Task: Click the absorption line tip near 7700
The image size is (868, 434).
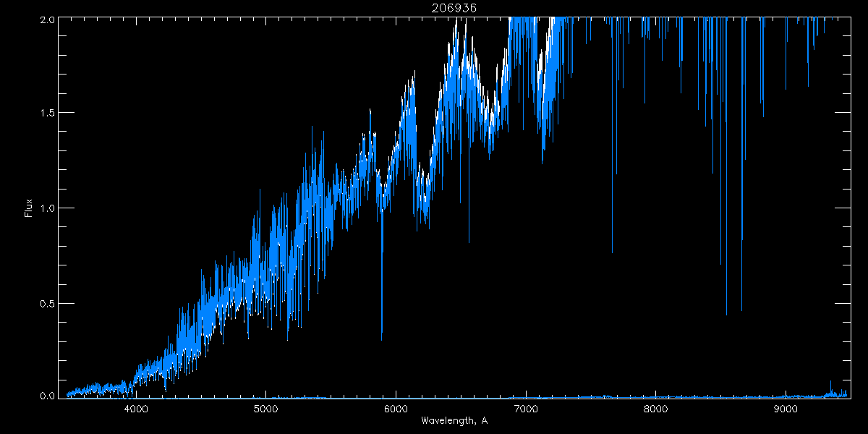Action: [612, 252]
